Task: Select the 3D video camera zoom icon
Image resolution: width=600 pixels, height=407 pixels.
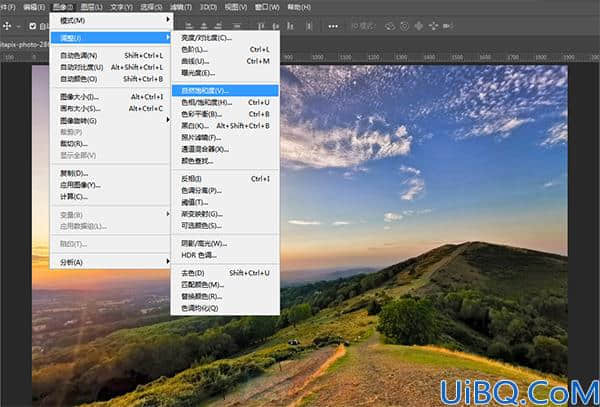Action: [447, 26]
